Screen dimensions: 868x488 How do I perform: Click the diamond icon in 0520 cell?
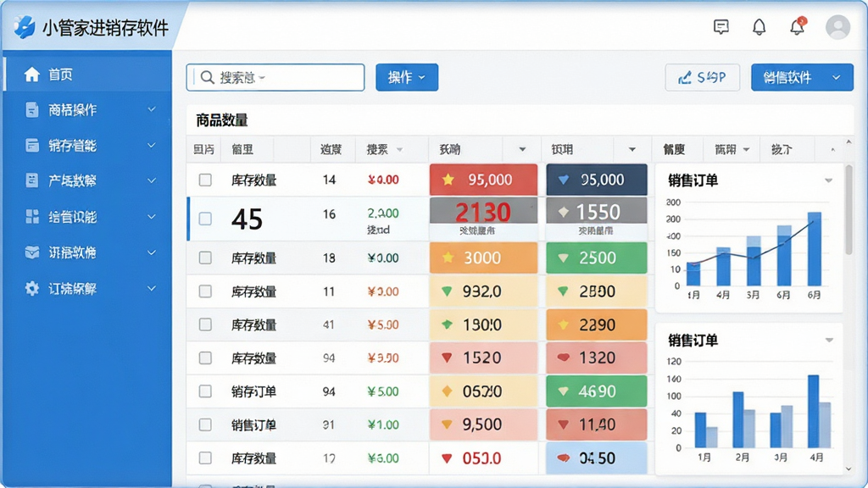pyautogui.click(x=448, y=391)
